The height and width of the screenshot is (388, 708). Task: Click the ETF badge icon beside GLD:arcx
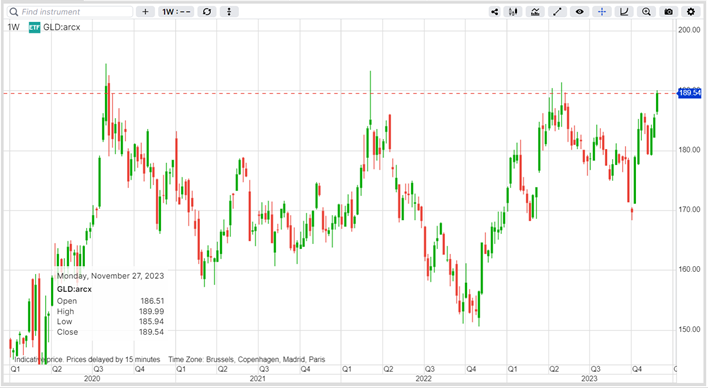click(x=34, y=28)
